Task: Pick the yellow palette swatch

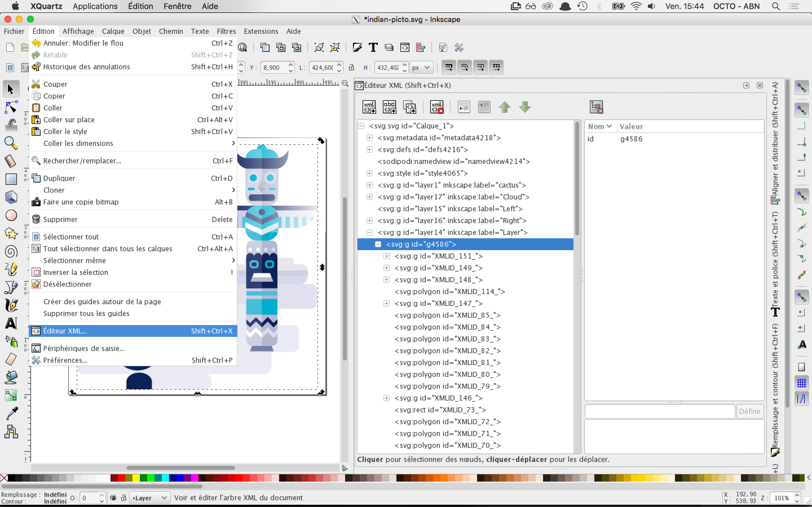Action: [136, 477]
